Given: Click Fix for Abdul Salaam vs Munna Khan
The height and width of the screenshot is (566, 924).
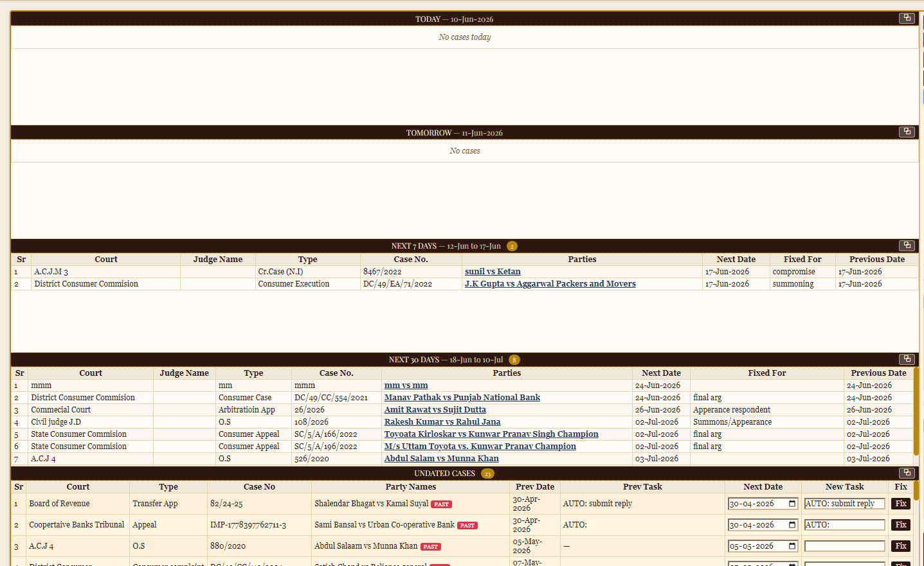Looking at the screenshot, I should 901,546.
